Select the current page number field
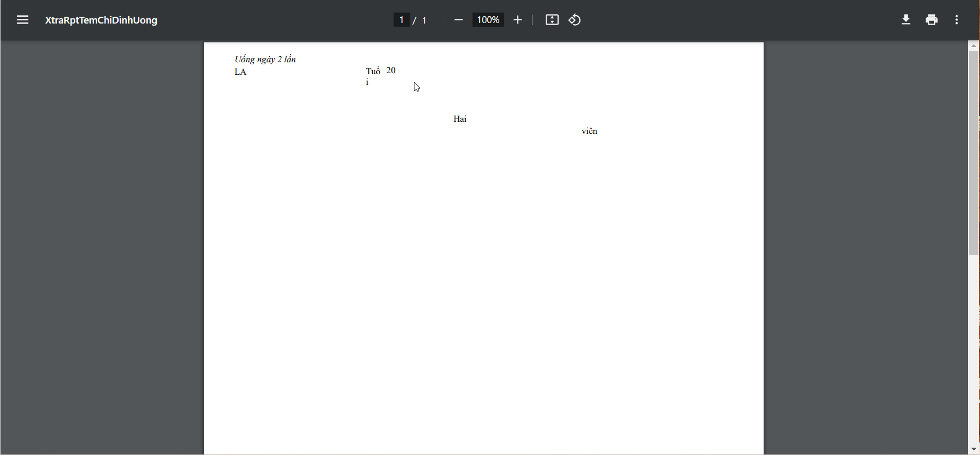The width and height of the screenshot is (980, 455). point(401,20)
